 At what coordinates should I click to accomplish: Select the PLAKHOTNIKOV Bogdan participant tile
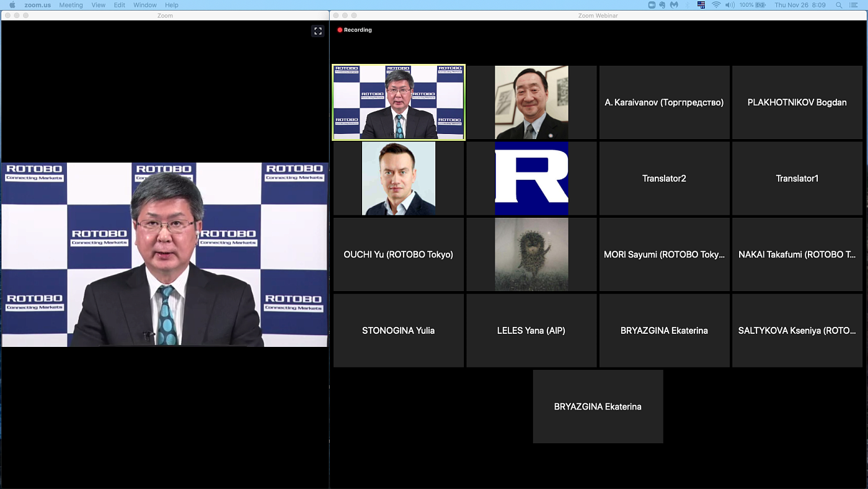[797, 102]
